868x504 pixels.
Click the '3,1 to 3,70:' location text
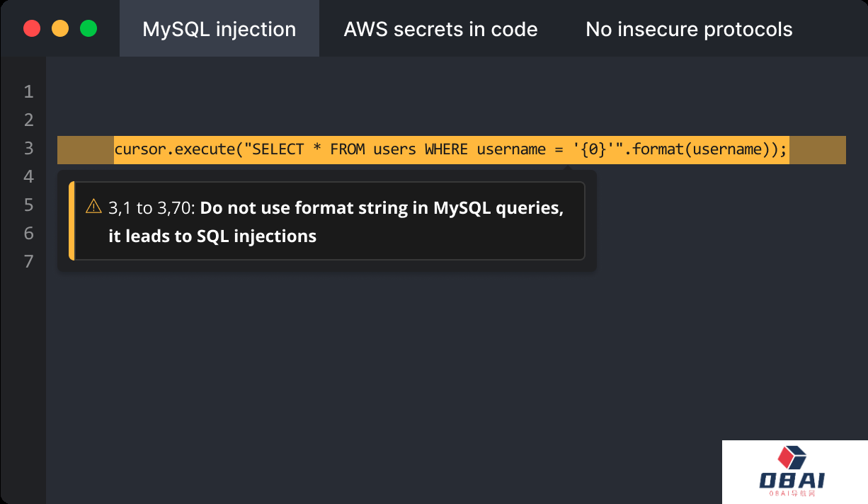tap(152, 208)
